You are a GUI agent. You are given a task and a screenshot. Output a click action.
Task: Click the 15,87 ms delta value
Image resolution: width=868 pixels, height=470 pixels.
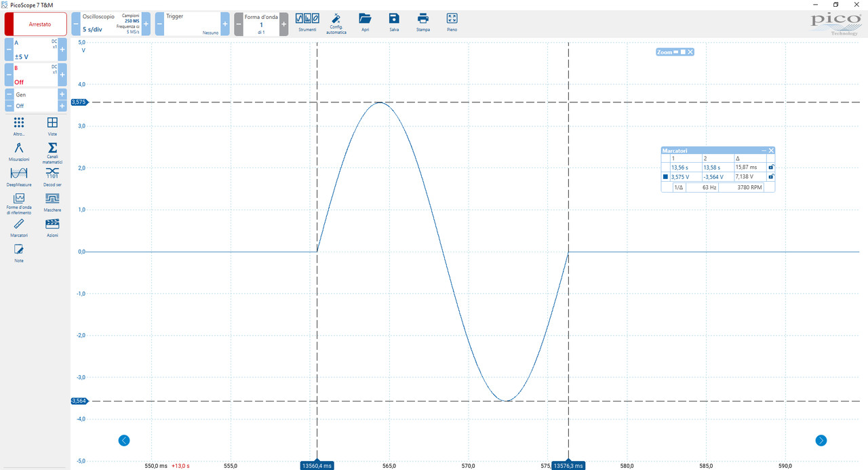[x=746, y=167]
